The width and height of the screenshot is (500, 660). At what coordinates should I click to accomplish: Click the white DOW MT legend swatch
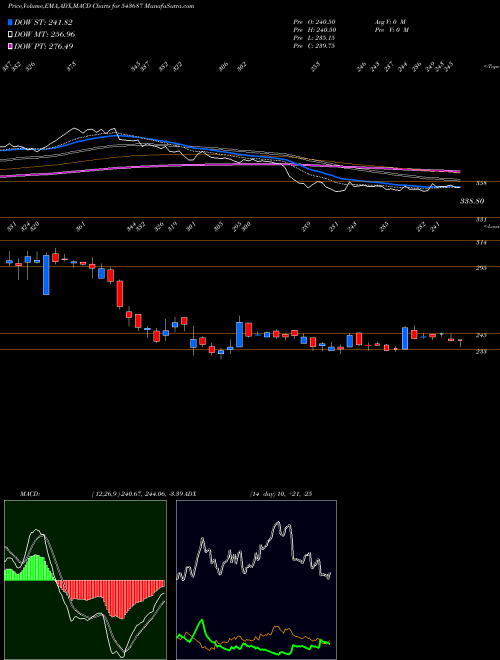[x=10, y=34]
